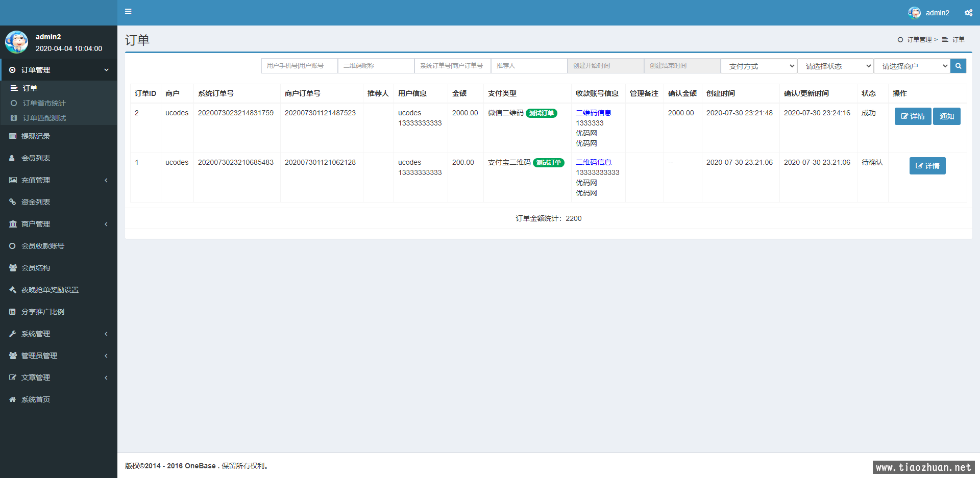Expand the 管理员管理 submenu arrow
980x478 pixels.
pyautogui.click(x=106, y=356)
